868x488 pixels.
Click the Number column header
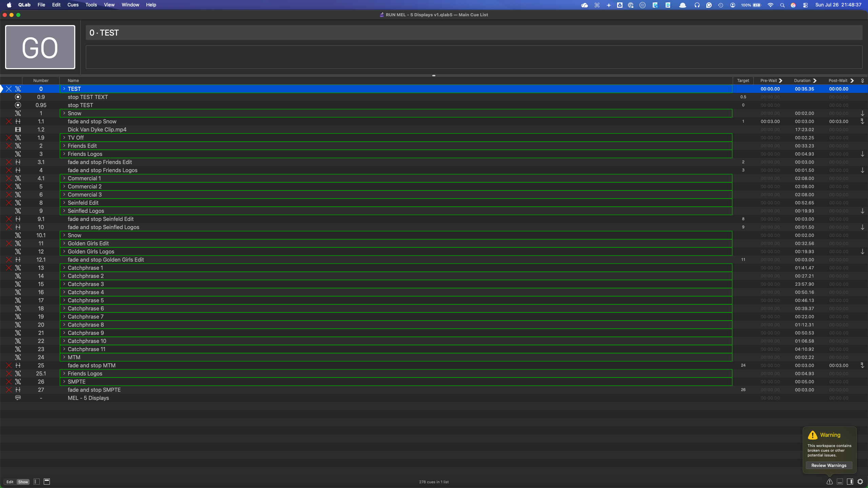click(41, 81)
